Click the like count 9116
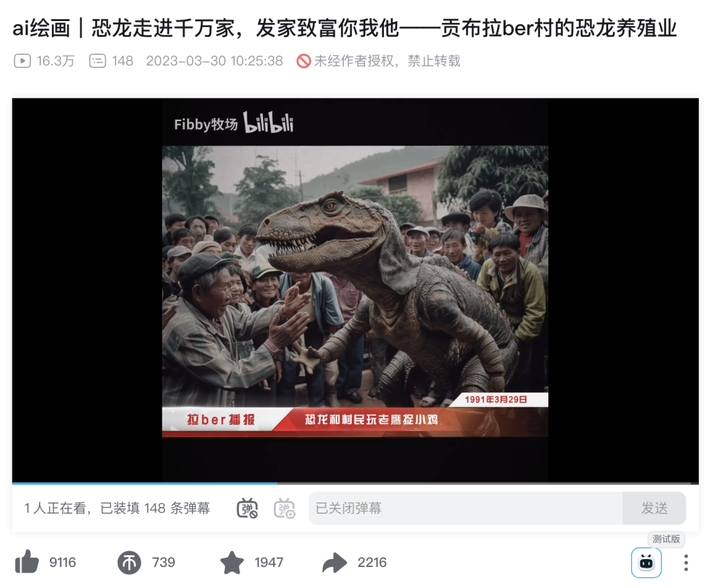710x588 pixels. pos(62,562)
